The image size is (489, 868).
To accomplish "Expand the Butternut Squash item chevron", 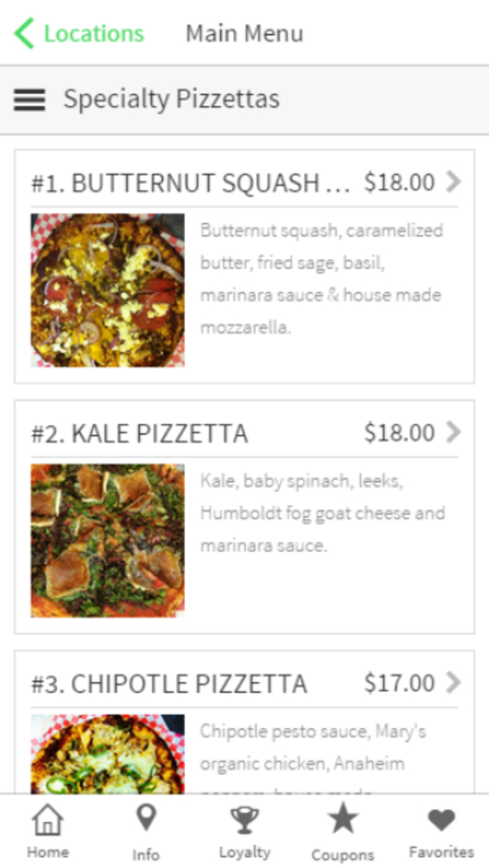I will 454,182.
